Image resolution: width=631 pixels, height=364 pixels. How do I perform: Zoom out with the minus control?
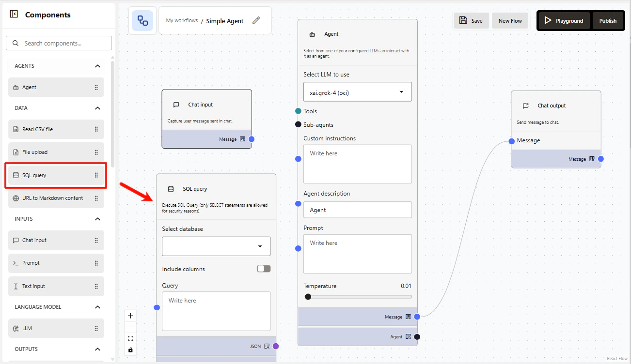130,327
